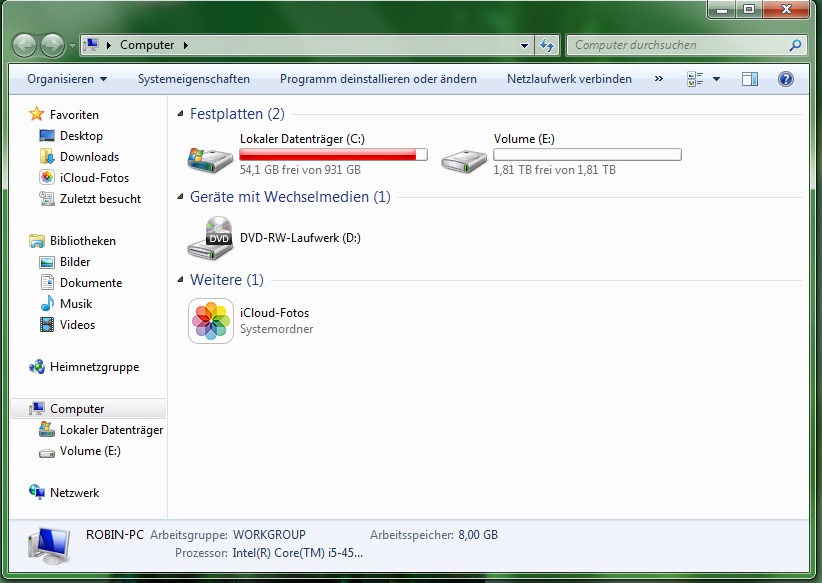Open recent pages dropdown next to Forward
The height and width of the screenshot is (583, 822).
(72, 46)
